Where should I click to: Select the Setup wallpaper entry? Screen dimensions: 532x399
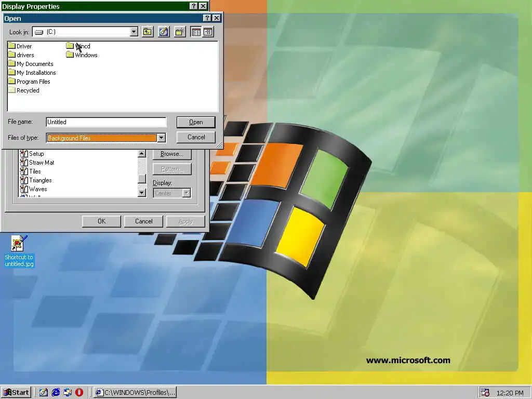32,154
